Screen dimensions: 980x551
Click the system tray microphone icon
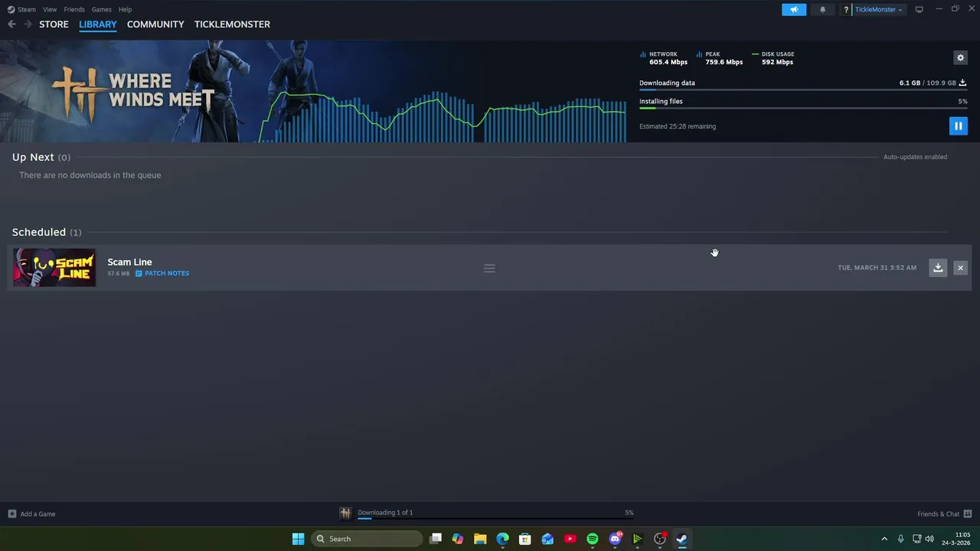pyautogui.click(x=901, y=539)
